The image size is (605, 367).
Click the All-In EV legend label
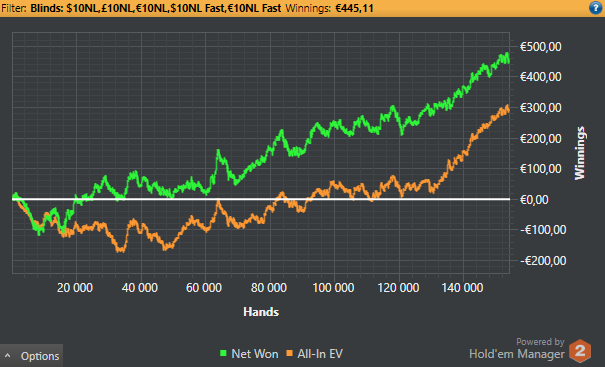tap(320, 354)
